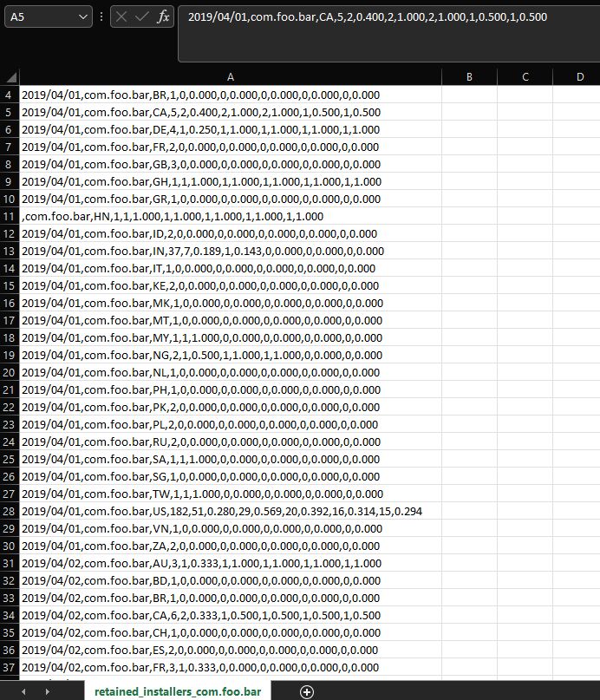The width and height of the screenshot is (600, 700).
Task: Select the GR,1,0,0.000 cell
Action: (x=231, y=200)
